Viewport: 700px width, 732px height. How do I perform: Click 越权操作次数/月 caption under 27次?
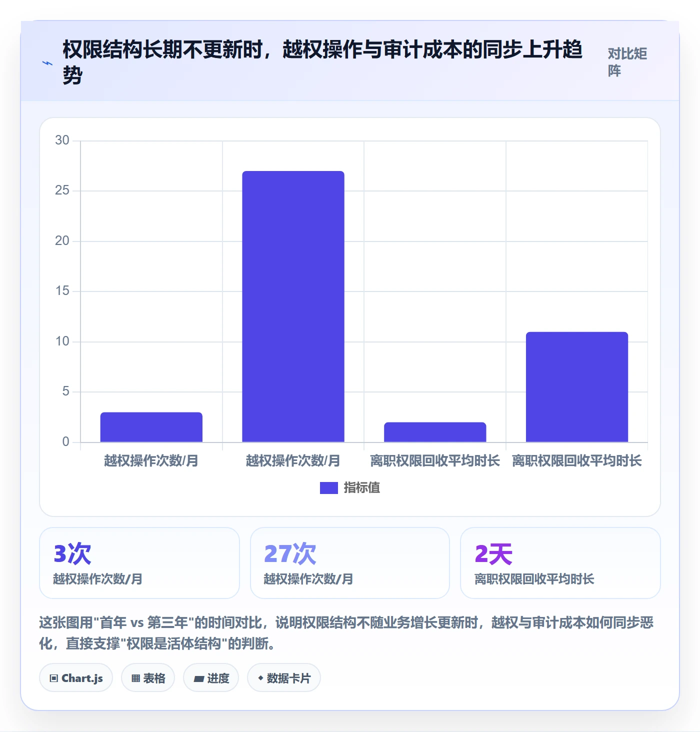click(308, 579)
